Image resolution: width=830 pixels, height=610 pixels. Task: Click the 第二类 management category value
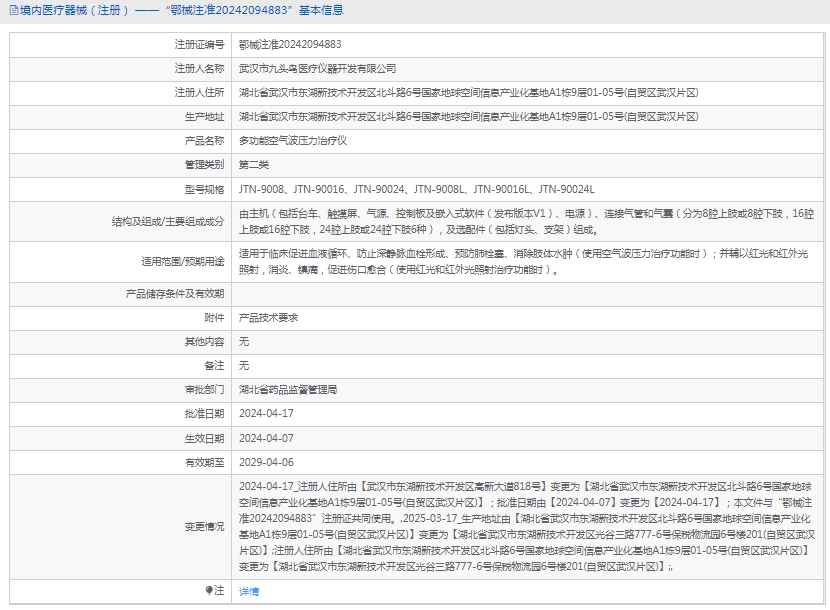pyautogui.click(x=254, y=165)
